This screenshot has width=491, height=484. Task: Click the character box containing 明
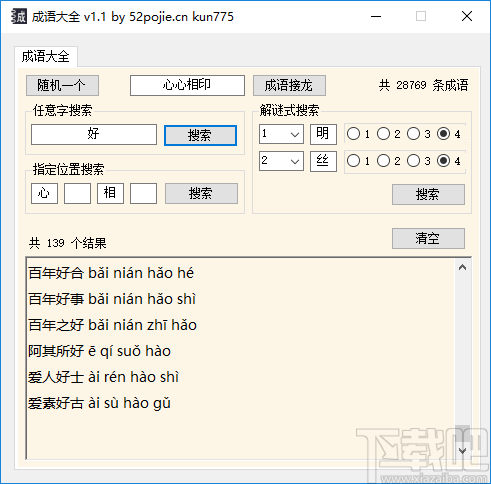[x=323, y=134]
